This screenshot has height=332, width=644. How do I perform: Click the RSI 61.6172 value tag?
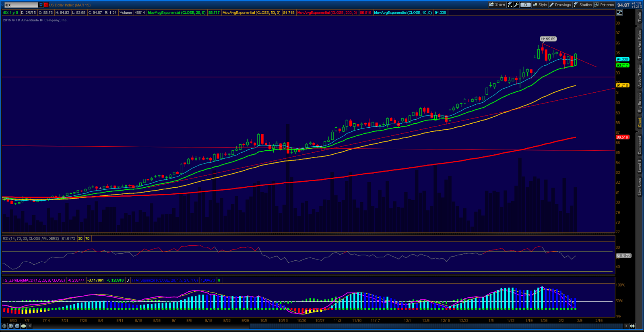tap(623, 256)
